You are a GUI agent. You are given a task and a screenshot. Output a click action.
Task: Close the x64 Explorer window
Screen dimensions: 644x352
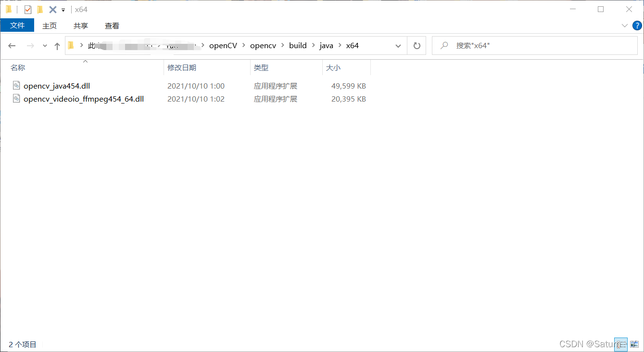pyautogui.click(x=629, y=10)
